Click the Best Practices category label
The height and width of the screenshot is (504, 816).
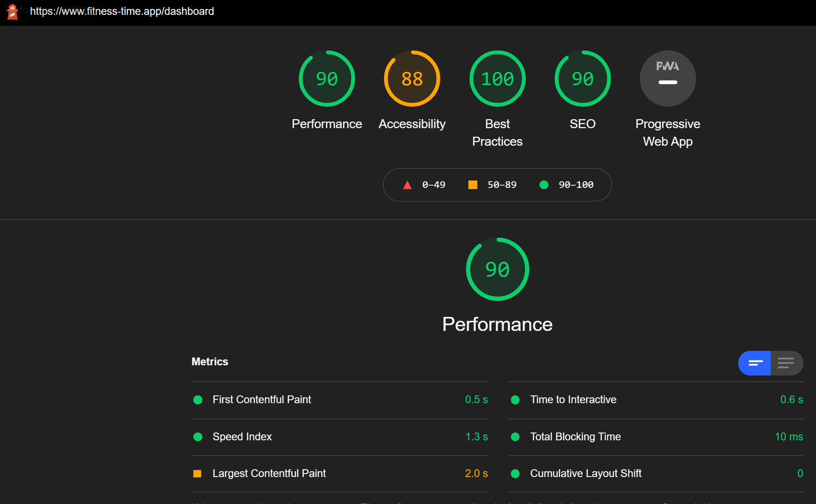[497, 132]
